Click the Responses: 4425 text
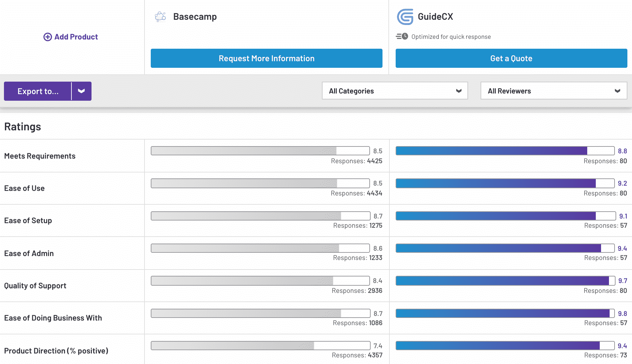This screenshot has width=632, height=364. [356, 161]
